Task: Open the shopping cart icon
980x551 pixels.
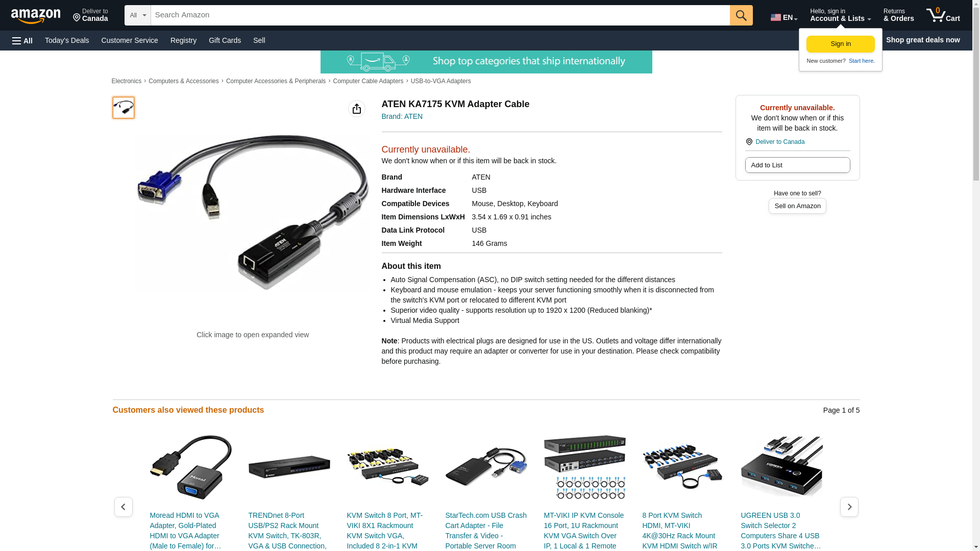Action: coord(943,15)
